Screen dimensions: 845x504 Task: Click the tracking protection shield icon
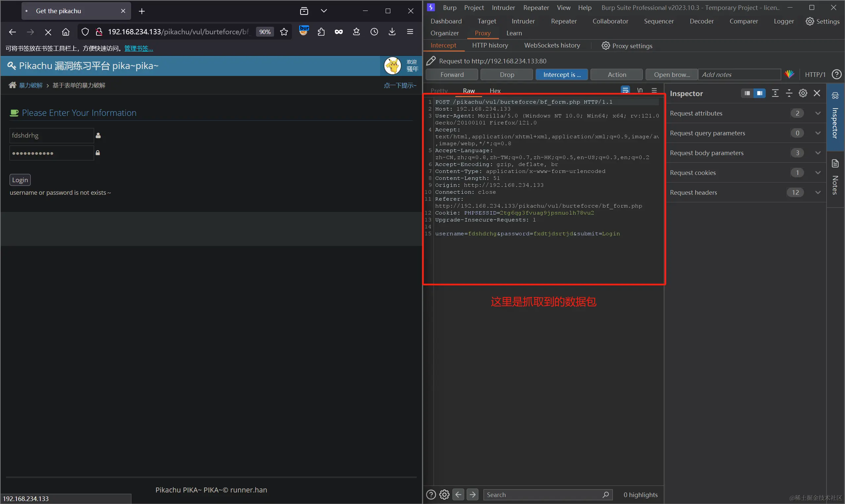85,32
